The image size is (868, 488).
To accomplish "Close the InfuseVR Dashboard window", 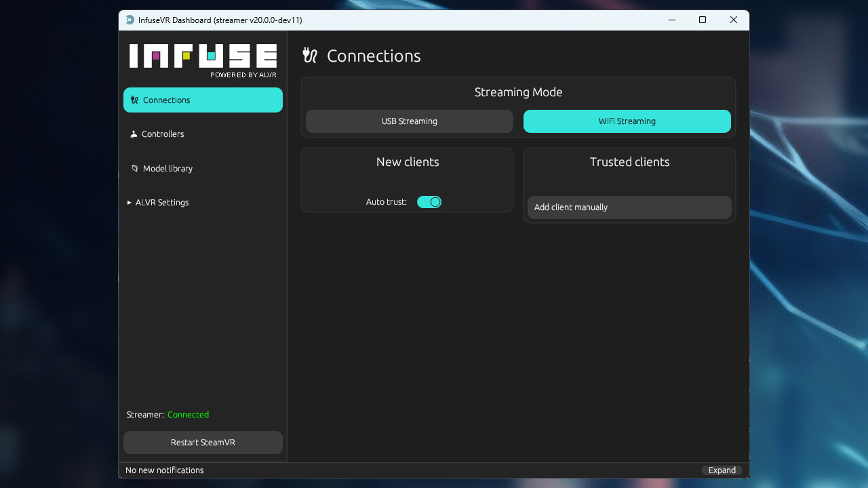I will tap(734, 20).
